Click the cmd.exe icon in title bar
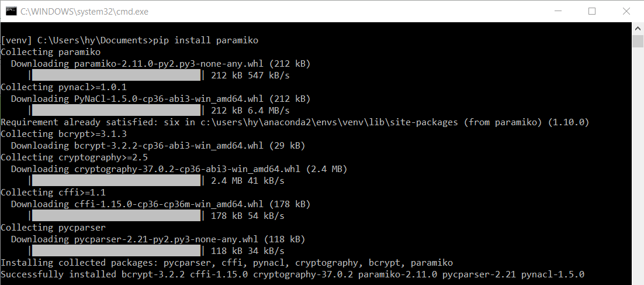Image resolution: width=644 pixels, height=285 pixels. point(10,11)
